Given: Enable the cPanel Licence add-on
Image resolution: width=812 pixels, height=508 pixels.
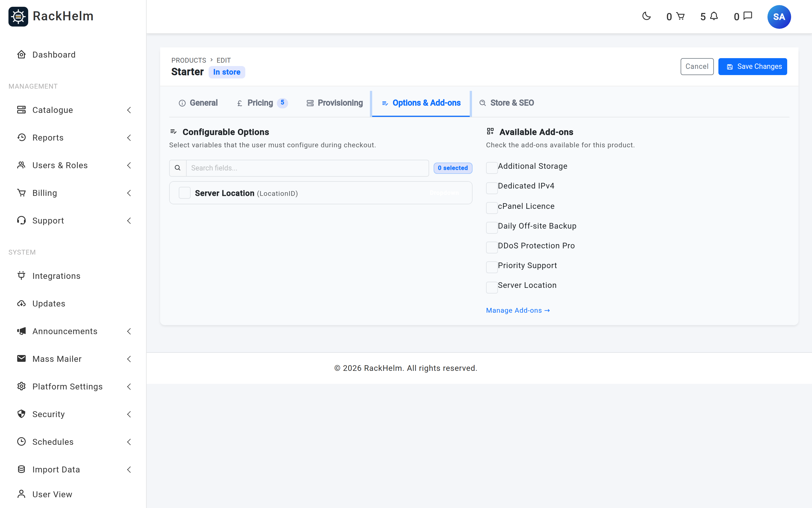Looking at the screenshot, I should [x=491, y=208].
